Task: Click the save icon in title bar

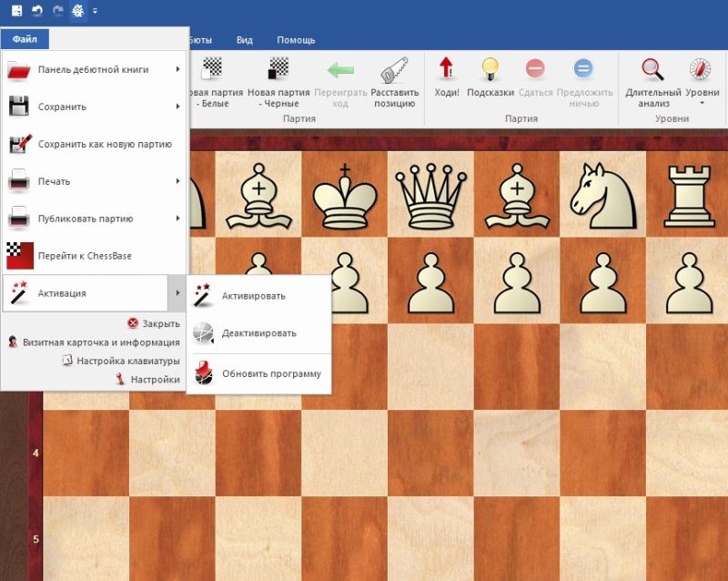Action: point(16,11)
